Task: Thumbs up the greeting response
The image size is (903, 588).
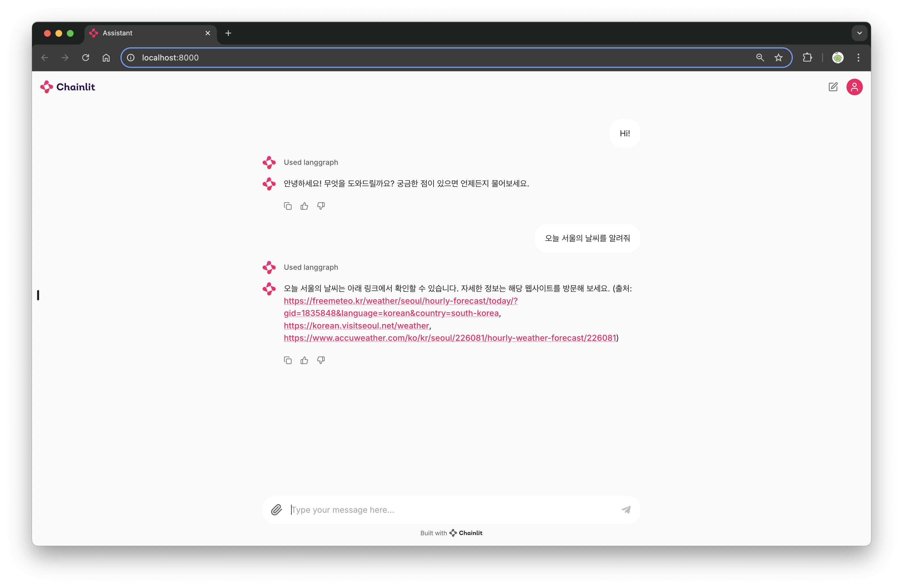Action: pos(304,206)
